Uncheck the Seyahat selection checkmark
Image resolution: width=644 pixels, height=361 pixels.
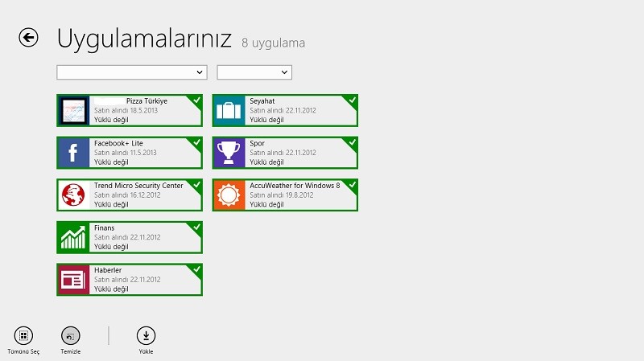(x=352, y=100)
